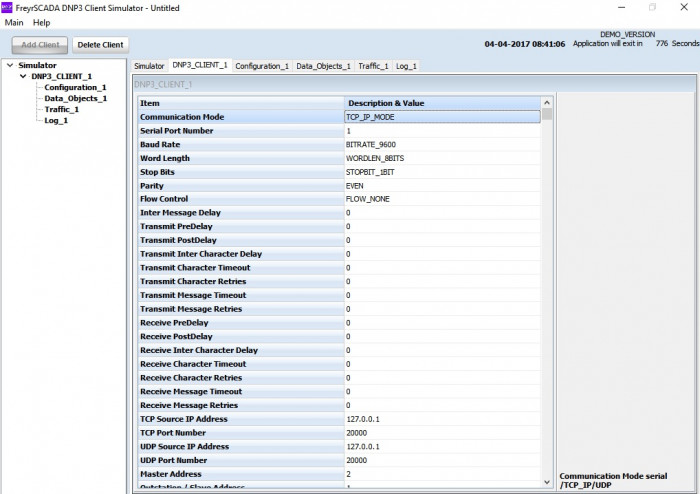This screenshot has width=700, height=494.
Task: Click the Master Address value 2
Action: 442,474
